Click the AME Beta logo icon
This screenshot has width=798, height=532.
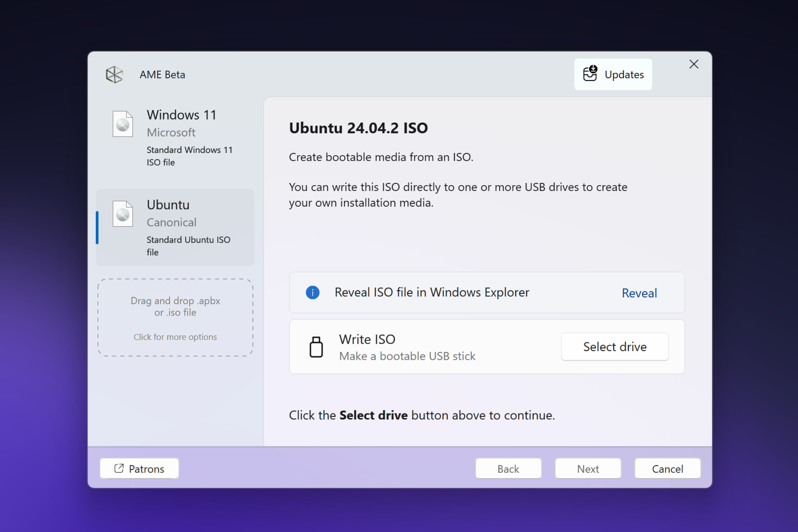[x=114, y=75]
